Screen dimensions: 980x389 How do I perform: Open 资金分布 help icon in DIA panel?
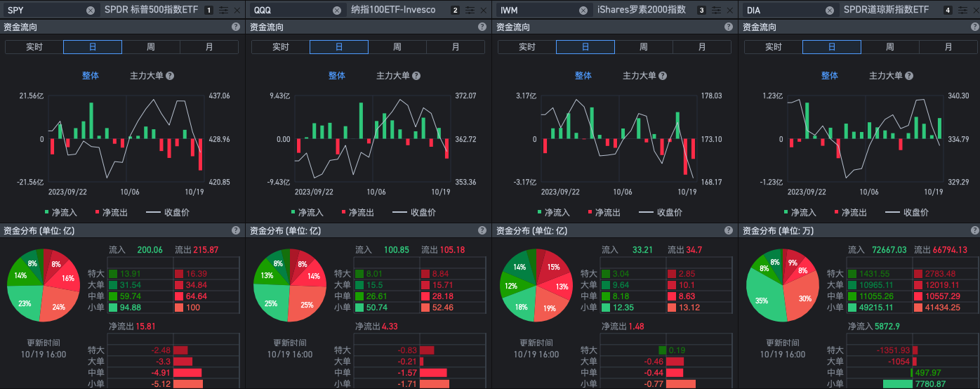click(x=975, y=230)
